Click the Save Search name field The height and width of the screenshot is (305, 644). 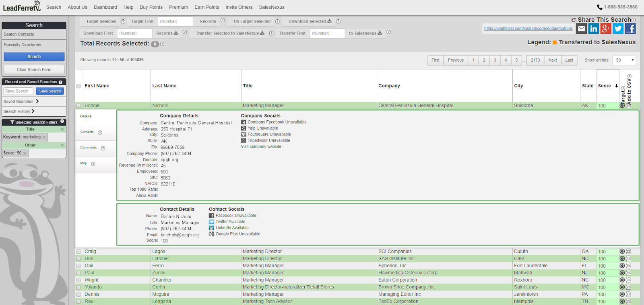19,91
